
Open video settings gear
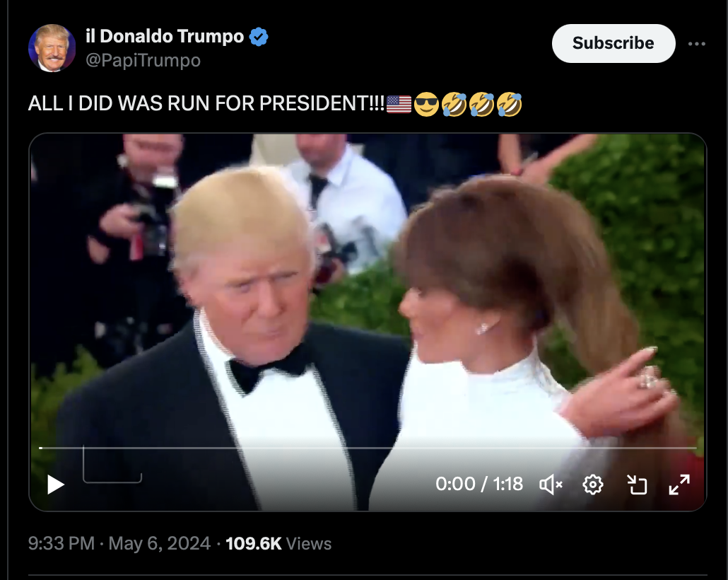pyautogui.click(x=593, y=485)
